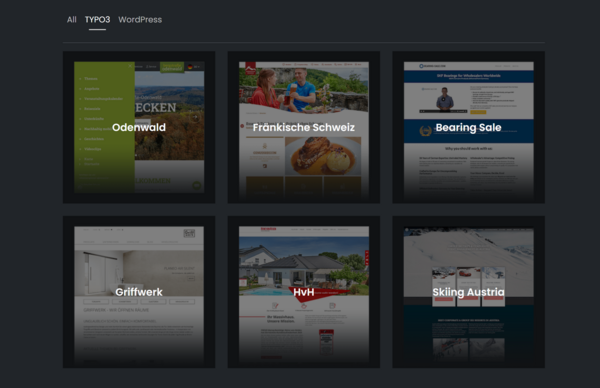Open the HvH project title
Image resolution: width=600 pixels, height=388 pixels.
[x=304, y=292]
